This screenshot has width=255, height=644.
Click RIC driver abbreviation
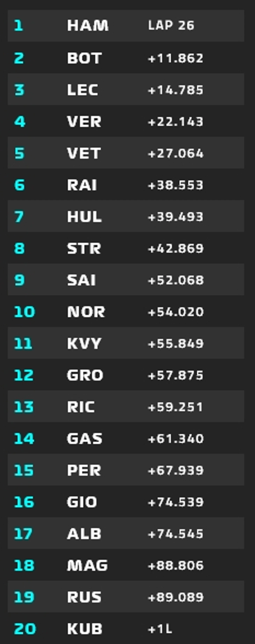(x=81, y=407)
